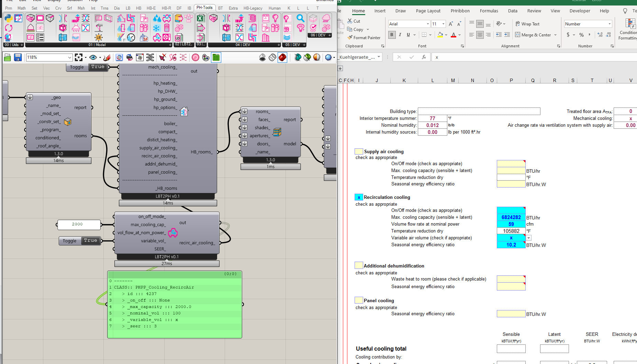Flip the Toggle connected to variable_vol_

coord(90,241)
